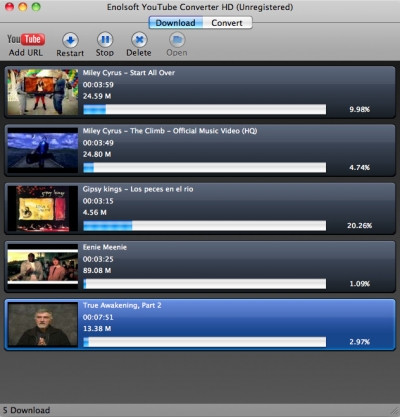Click the Stop pause icon
The width and height of the screenshot is (400, 418).
pyautogui.click(x=105, y=40)
